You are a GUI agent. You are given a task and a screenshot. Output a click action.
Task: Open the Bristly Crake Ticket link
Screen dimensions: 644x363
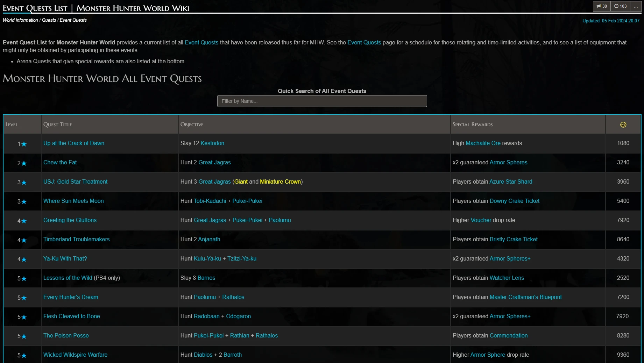(514, 239)
